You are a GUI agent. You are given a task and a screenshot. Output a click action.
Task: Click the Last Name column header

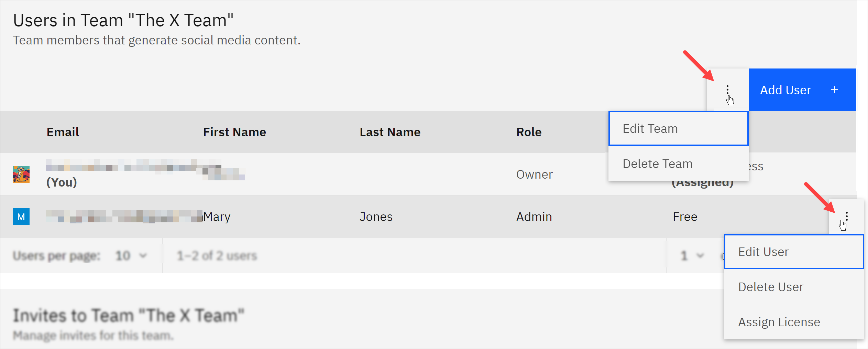coord(390,132)
